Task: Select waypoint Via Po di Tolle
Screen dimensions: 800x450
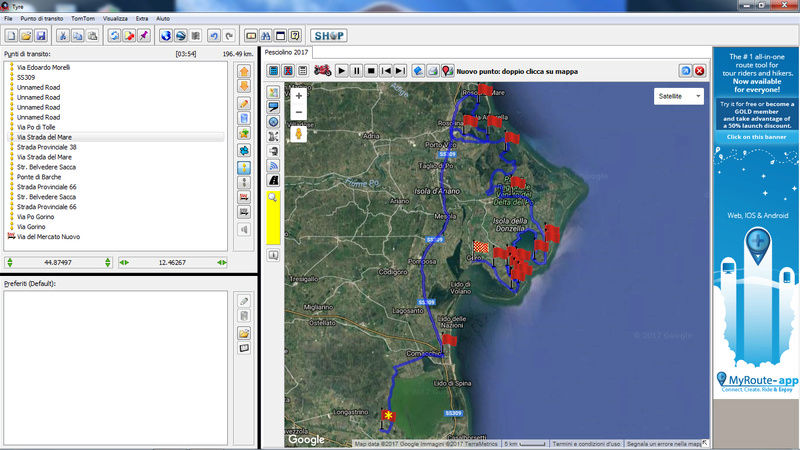Action: (36, 127)
